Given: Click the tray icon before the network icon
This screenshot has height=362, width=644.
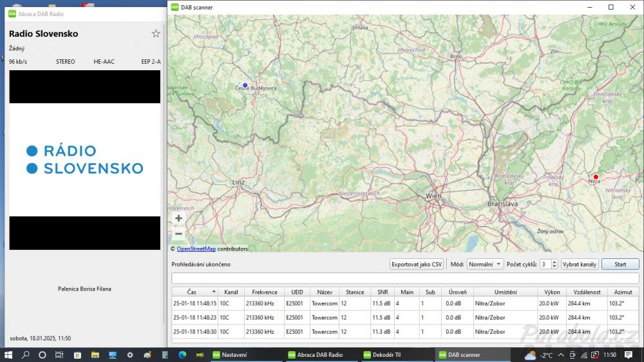Looking at the screenshot, I should pyautogui.click(x=573, y=355).
